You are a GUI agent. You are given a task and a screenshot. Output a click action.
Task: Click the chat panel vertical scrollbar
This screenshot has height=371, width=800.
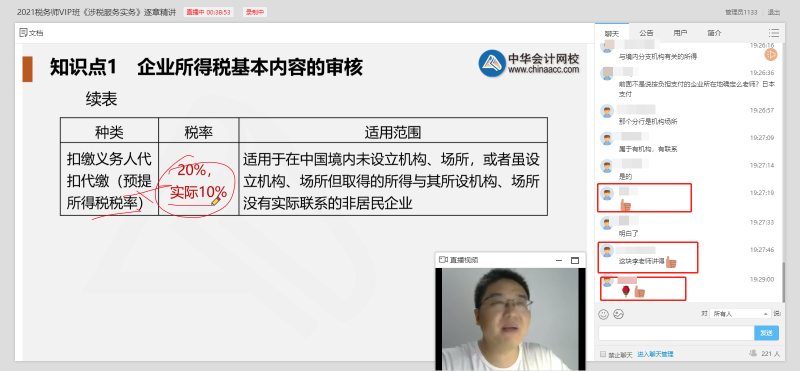click(783, 281)
